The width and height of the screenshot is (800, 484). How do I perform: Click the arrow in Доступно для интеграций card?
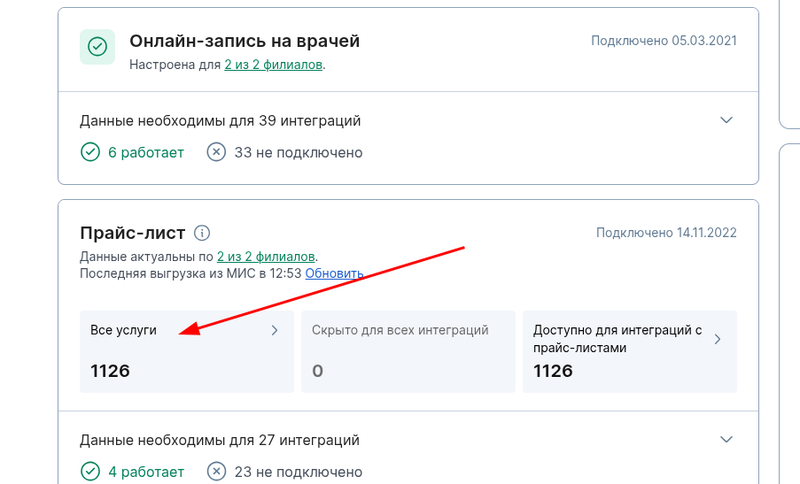tap(716, 339)
